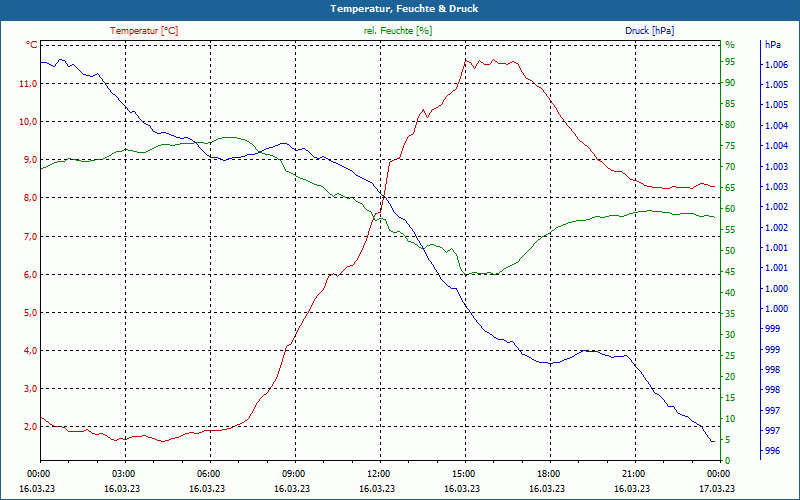Click the green "20" humidity axis value
This screenshot has width=800, height=500.
[x=730, y=376]
